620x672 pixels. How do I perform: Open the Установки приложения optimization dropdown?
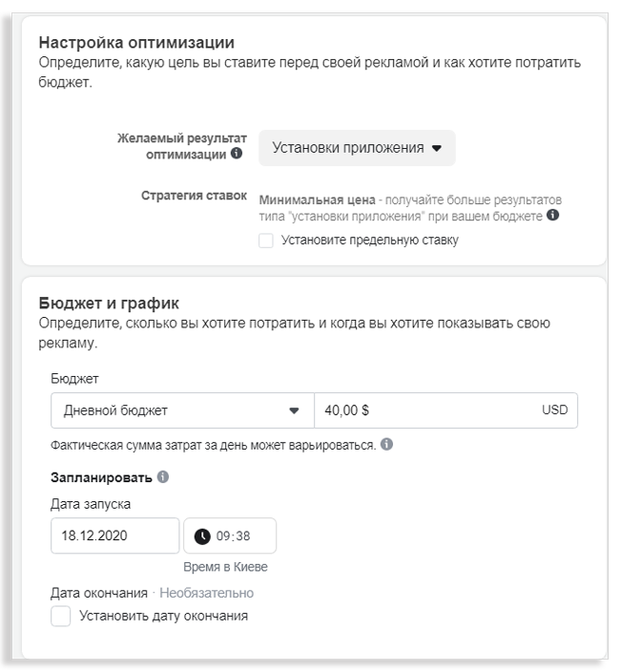click(357, 148)
